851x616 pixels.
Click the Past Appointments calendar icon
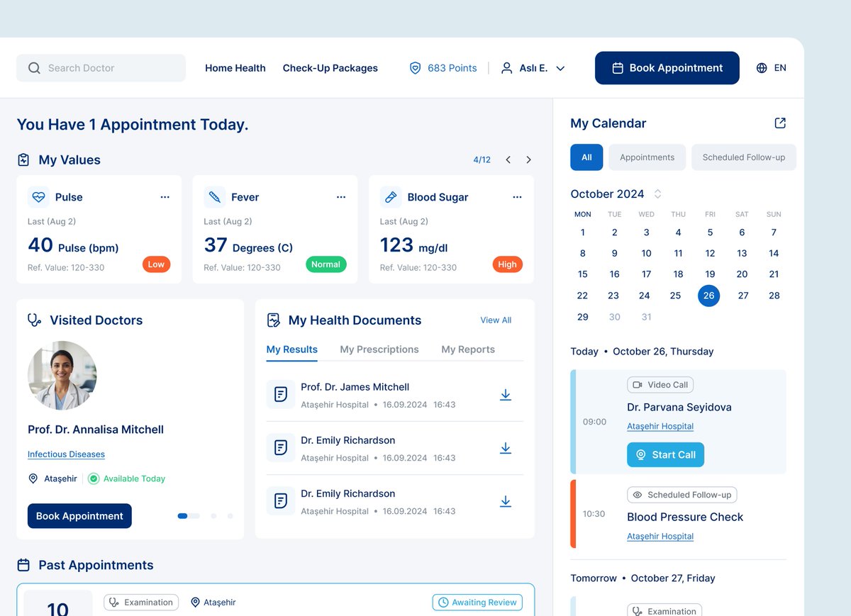coord(23,565)
